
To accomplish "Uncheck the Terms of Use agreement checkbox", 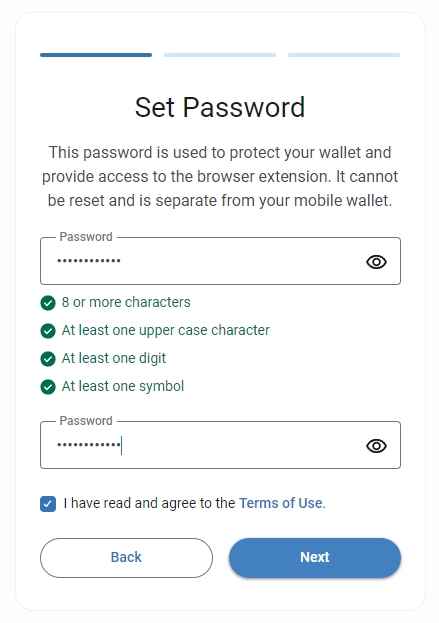I will (x=48, y=504).
